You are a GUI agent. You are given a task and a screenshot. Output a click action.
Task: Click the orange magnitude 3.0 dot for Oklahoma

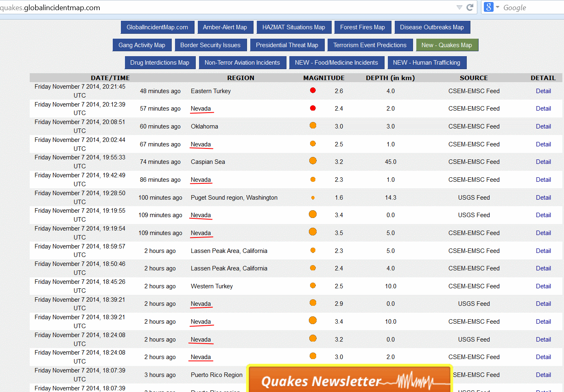point(313,125)
